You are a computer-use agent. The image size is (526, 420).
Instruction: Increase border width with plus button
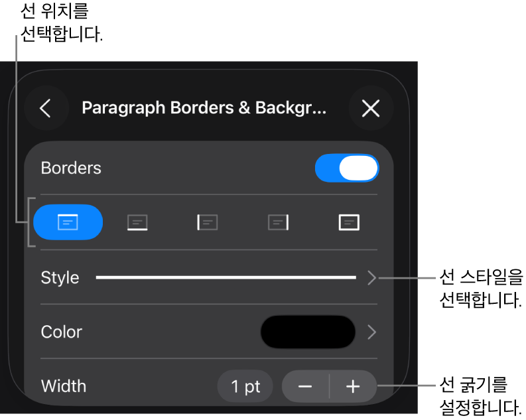pos(354,386)
